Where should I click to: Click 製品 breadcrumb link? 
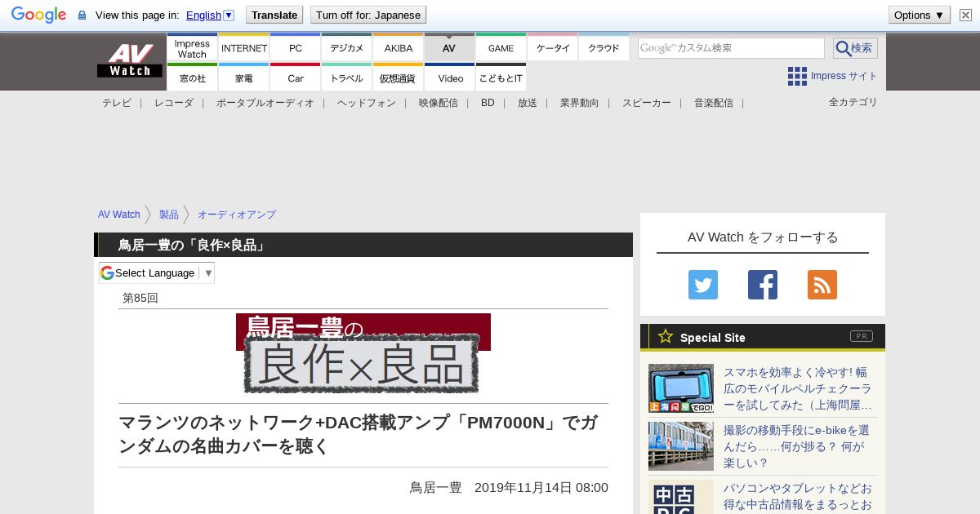click(169, 215)
